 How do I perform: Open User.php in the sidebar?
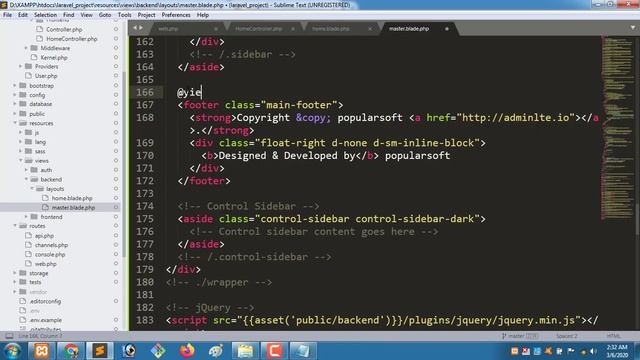(x=46, y=76)
